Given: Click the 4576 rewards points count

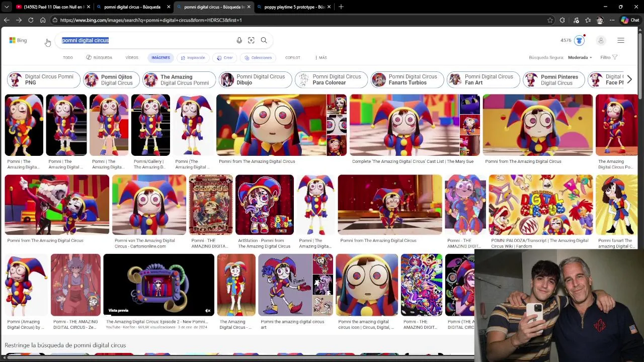Looking at the screenshot, I should [566, 40].
